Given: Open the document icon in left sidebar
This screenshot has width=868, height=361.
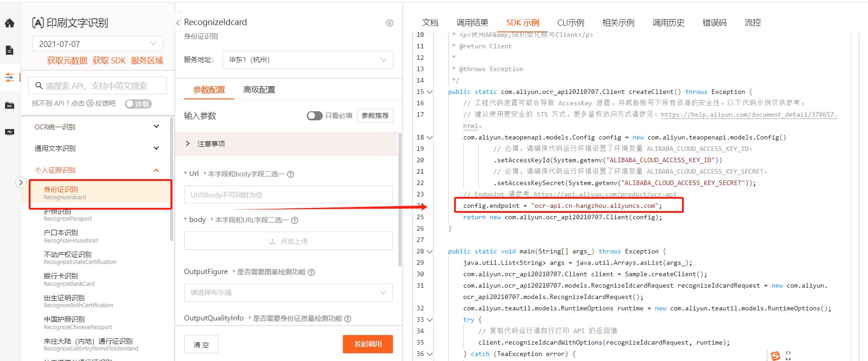Looking at the screenshot, I should pos(10,50).
